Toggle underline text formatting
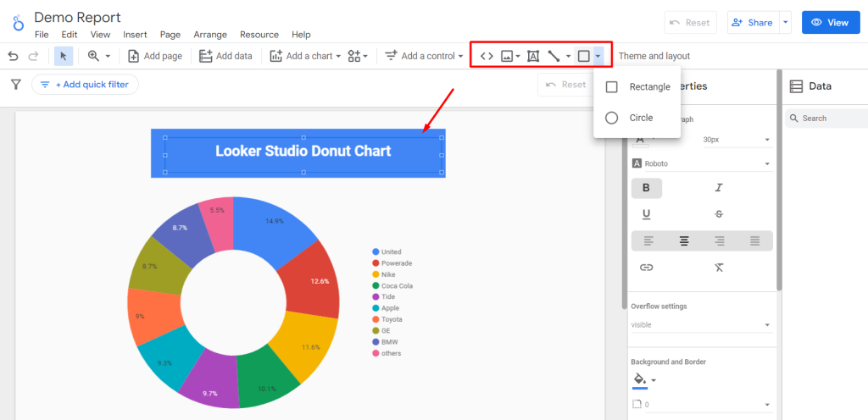The image size is (868, 420). [x=646, y=214]
